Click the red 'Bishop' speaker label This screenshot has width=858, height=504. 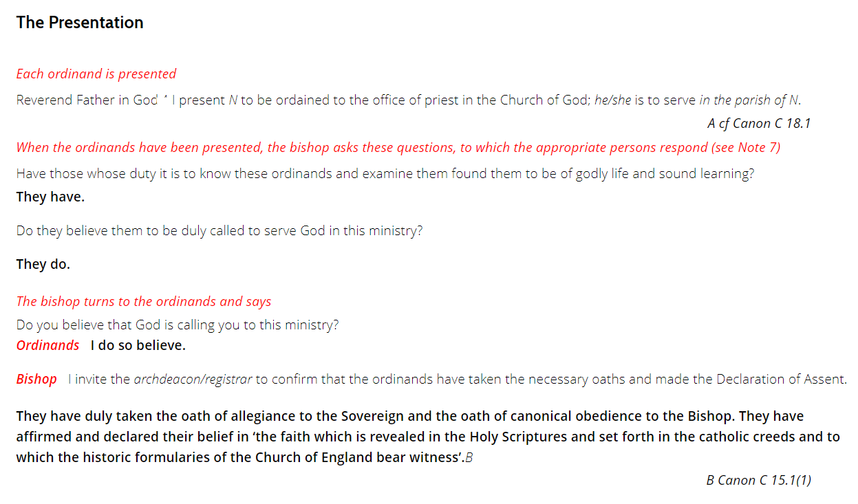(x=36, y=379)
